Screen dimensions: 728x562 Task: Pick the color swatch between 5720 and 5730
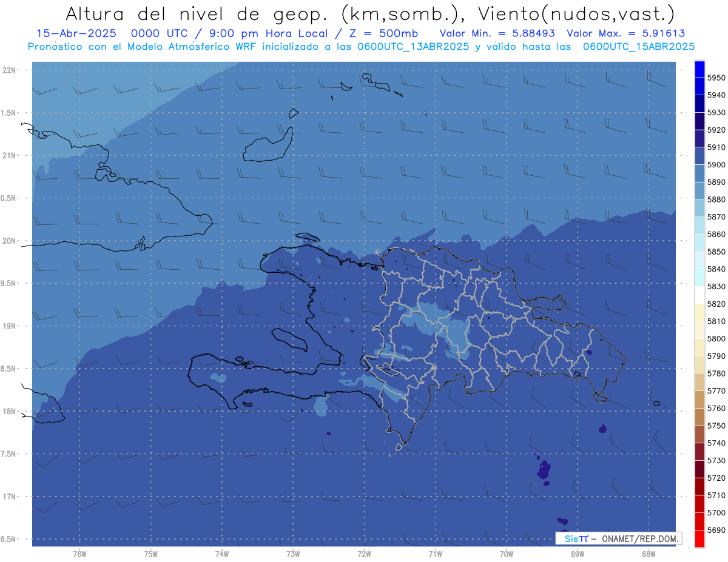click(699, 469)
